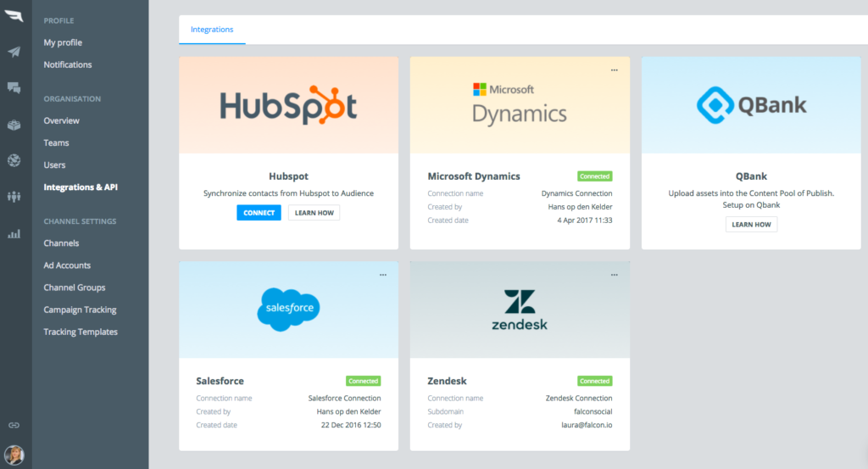Image resolution: width=868 pixels, height=469 pixels.
Task: Open the Engage chat bubbles icon
Action: coord(14,87)
